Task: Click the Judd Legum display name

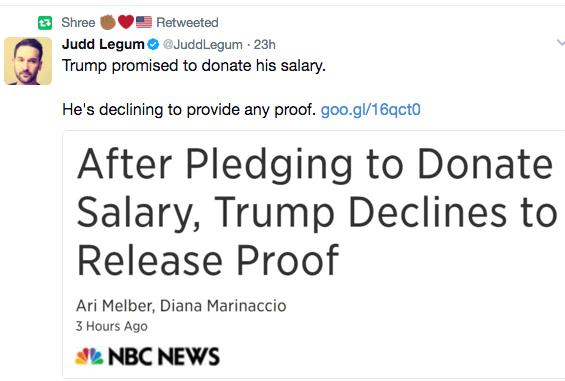Action: point(103,44)
